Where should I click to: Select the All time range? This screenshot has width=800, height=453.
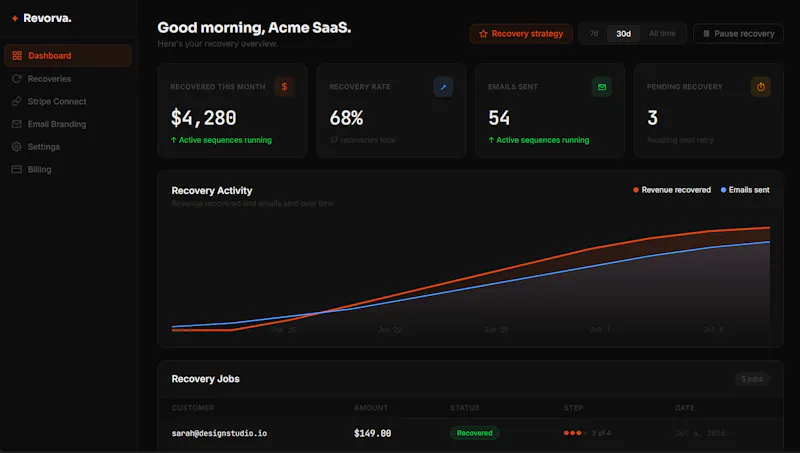tap(662, 34)
